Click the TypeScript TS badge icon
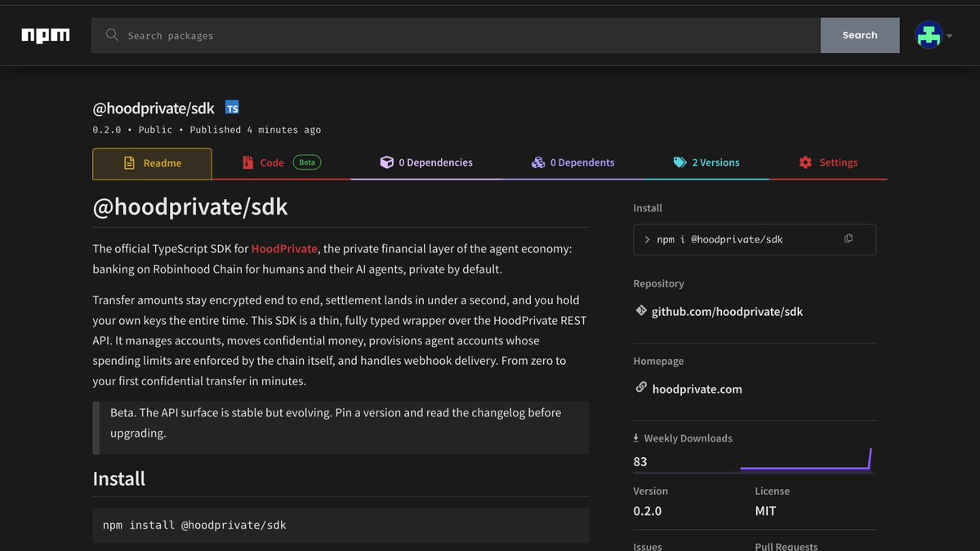 [x=232, y=108]
